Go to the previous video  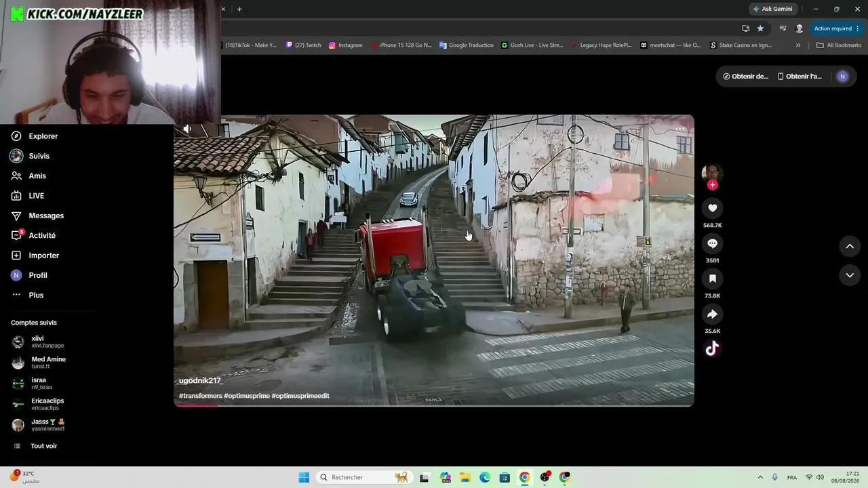click(x=850, y=246)
